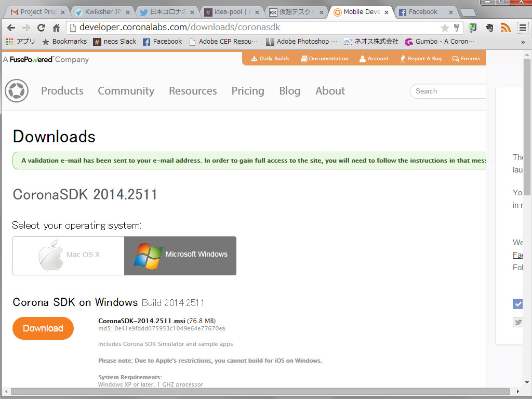Click the scroll down arrow
Screen dimensions: 532x399
[527, 382]
